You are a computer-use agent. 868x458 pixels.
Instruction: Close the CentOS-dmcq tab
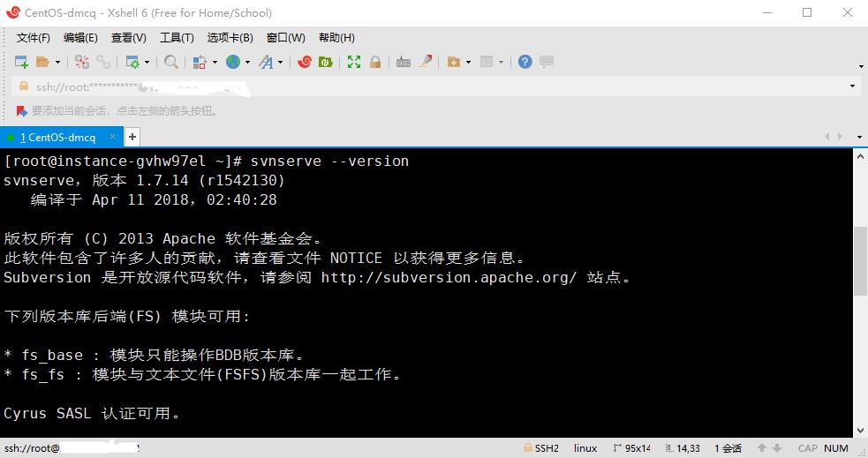click(112, 137)
